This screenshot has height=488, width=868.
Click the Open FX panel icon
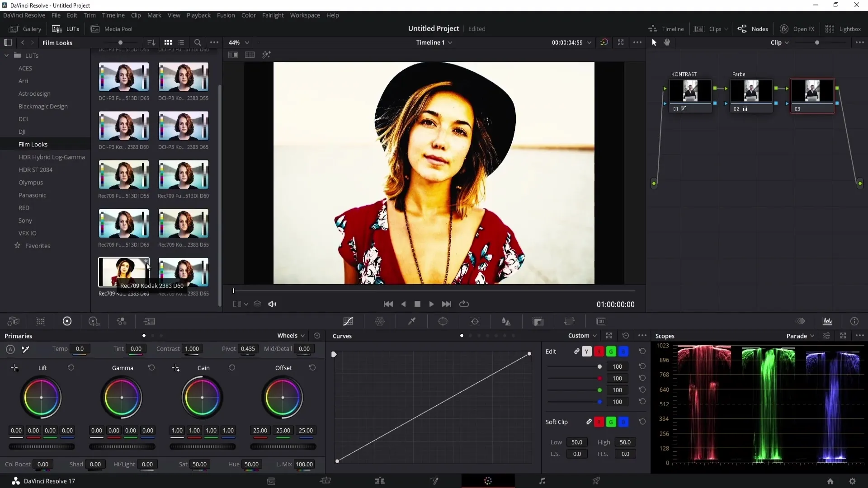point(783,28)
